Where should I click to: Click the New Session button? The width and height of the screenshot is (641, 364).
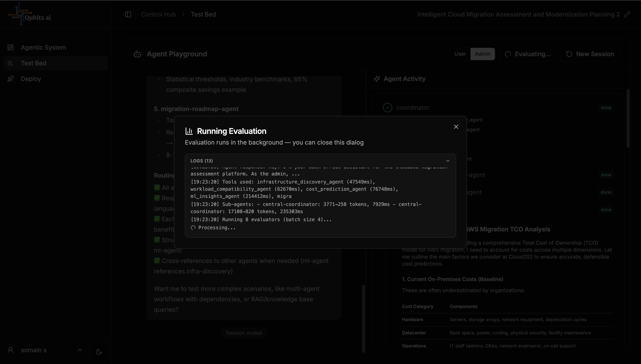click(x=590, y=54)
